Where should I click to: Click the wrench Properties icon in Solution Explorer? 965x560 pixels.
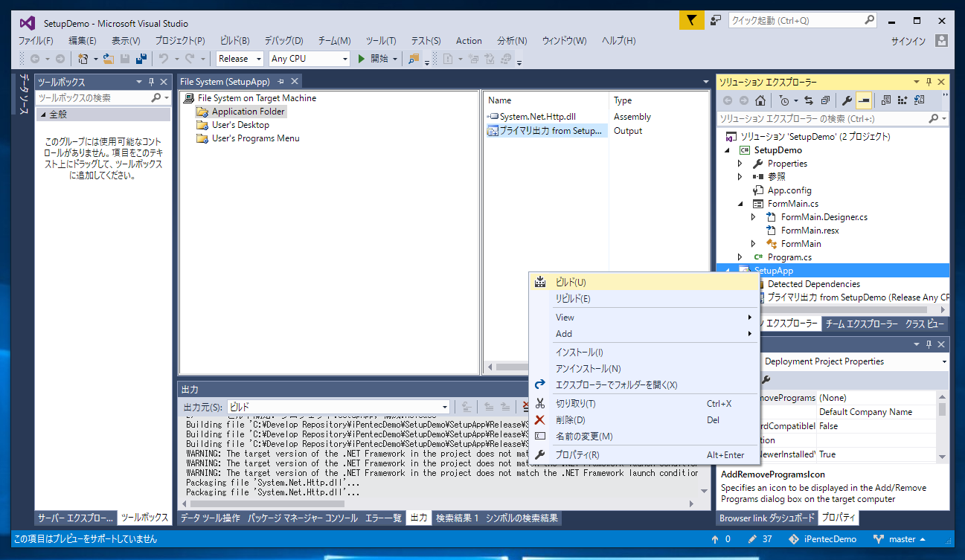point(847,100)
